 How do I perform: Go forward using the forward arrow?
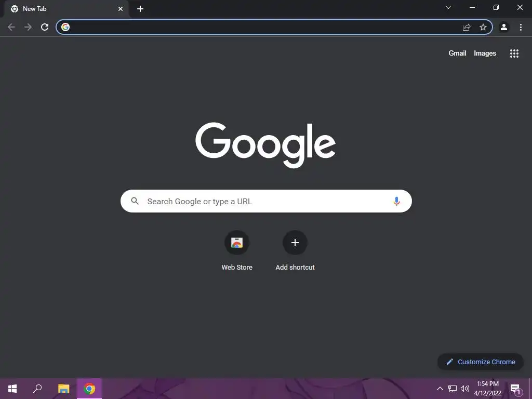(28, 27)
